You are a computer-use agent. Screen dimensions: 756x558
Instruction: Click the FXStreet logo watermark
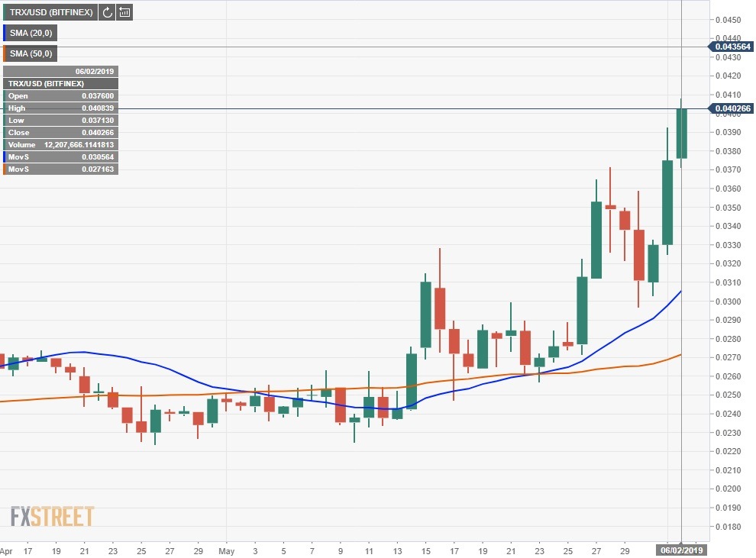click(x=52, y=517)
